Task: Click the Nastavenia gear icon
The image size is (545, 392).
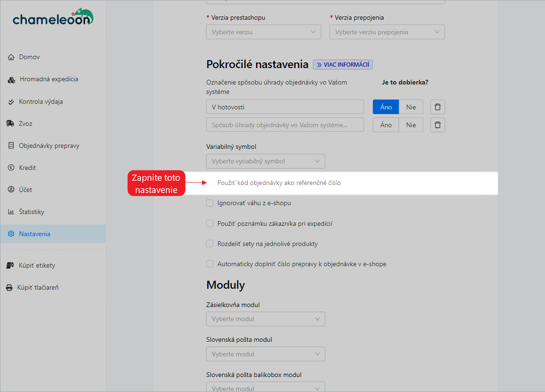Action: click(x=11, y=234)
